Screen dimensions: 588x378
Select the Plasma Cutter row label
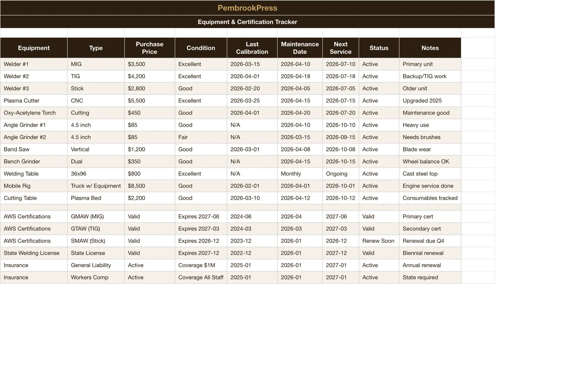click(x=34, y=100)
